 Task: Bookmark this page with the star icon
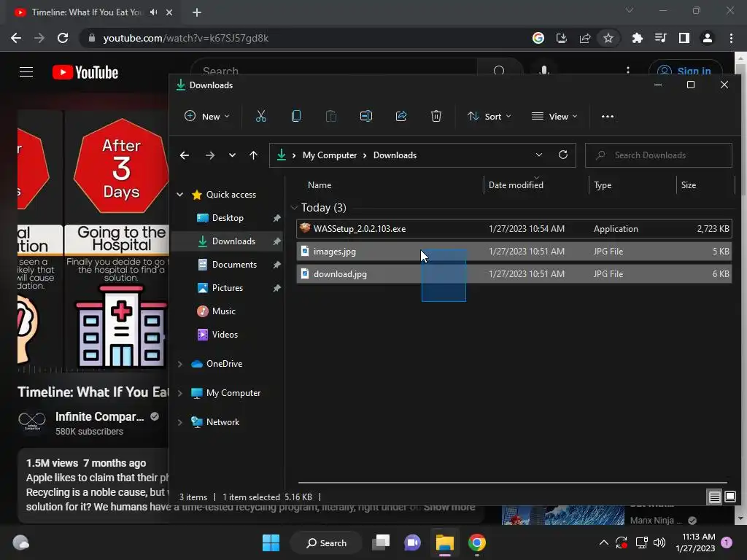pos(608,38)
